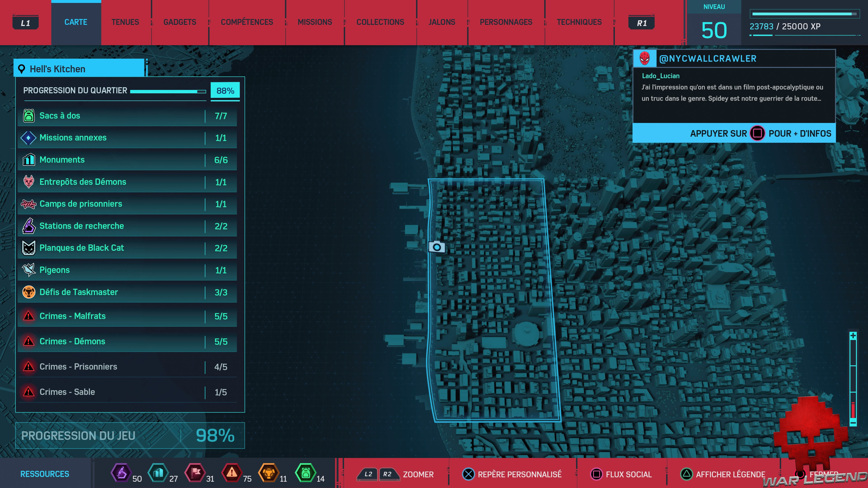Switch to the COMPÉTENCES tab
868x488 pixels.
[247, 22]
